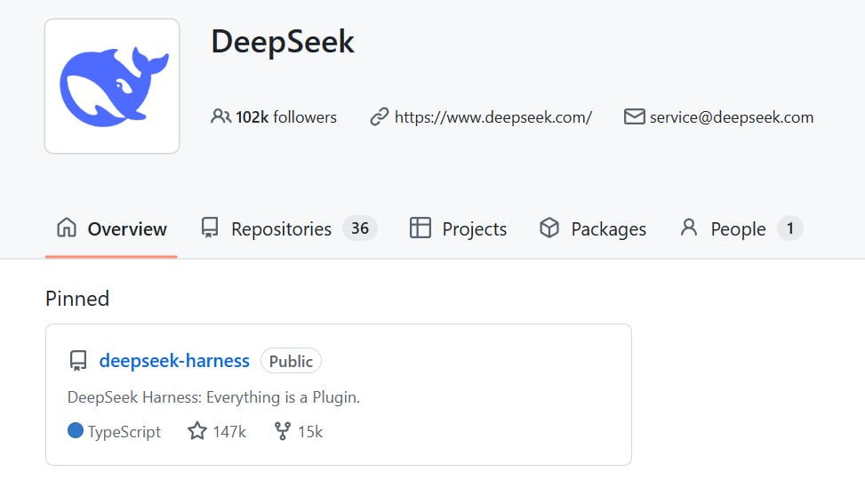865x504 pixels.
Task: Switch to the Repositories tab
Action: coord(289,228)
